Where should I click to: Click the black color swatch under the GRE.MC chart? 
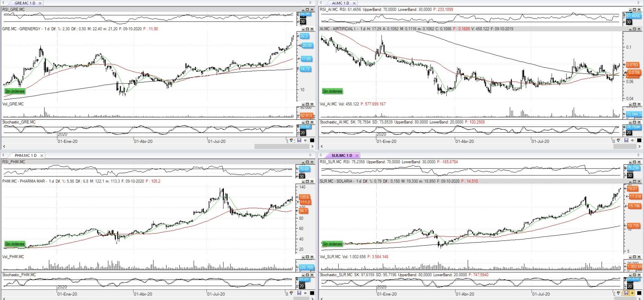point(312,141)
